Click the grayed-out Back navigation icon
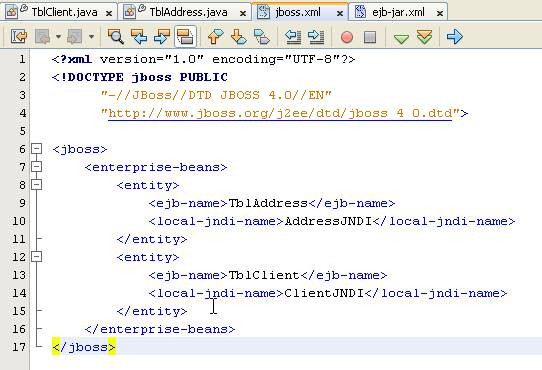542x370 pixels. tap(43, 36)
